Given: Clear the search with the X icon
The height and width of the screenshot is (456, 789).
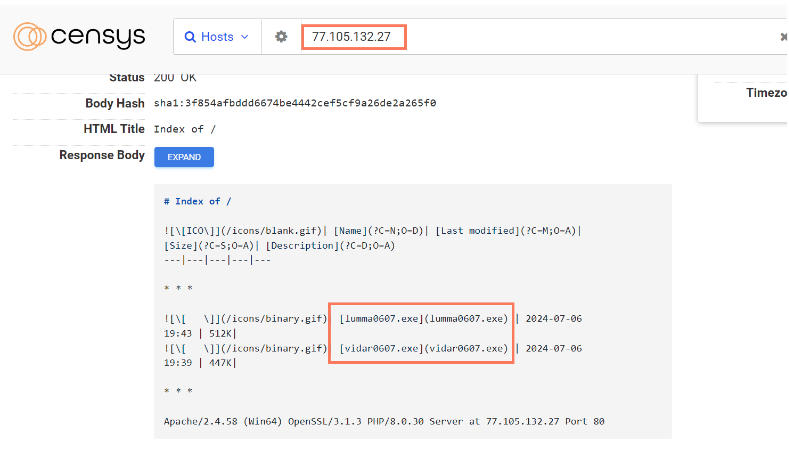Looking at the screenshot, I should click(x=783, y=37).
